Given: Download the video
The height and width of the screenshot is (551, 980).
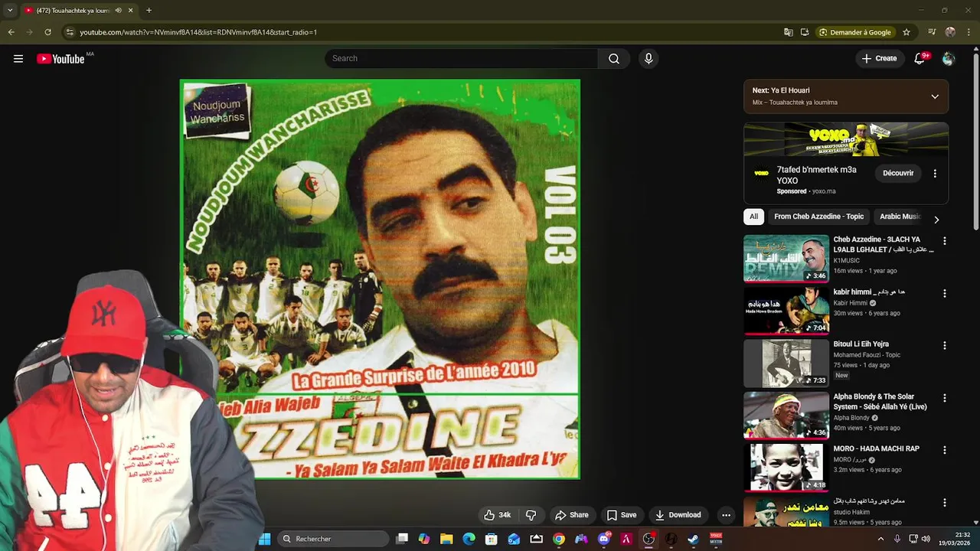Looking at the screenshot, I should click(678, 515).
